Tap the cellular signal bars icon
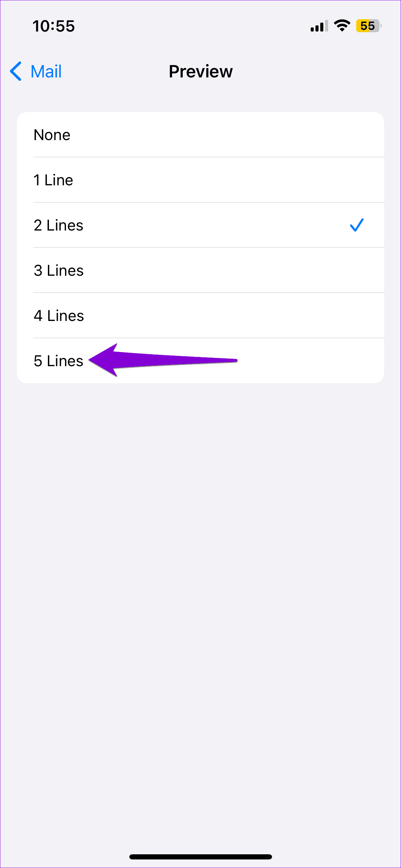The image size is (401, 868). (x=319, y=26)
